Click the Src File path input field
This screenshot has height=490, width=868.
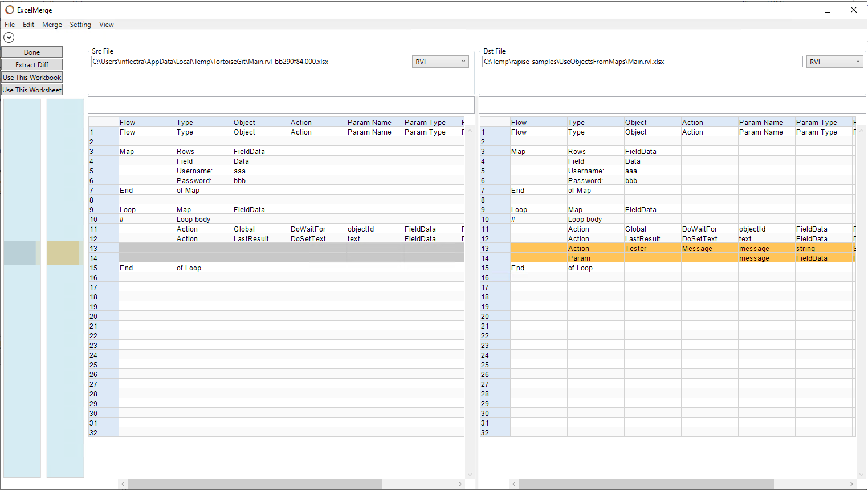tap(251, 62)
